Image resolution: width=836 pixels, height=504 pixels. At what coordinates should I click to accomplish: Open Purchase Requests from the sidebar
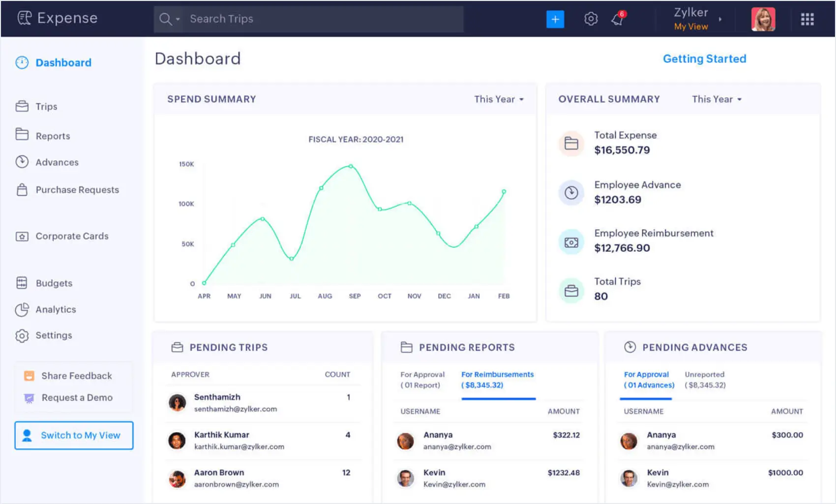pyautogui.click(x=22, y=189)
